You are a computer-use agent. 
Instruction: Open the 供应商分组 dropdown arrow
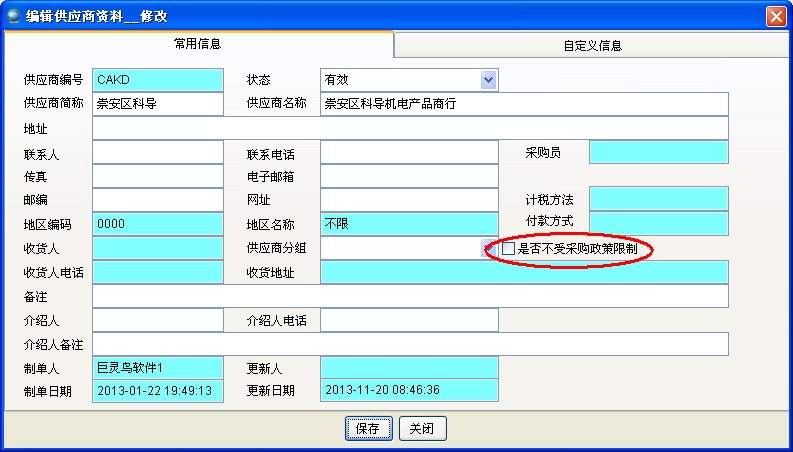488,248
